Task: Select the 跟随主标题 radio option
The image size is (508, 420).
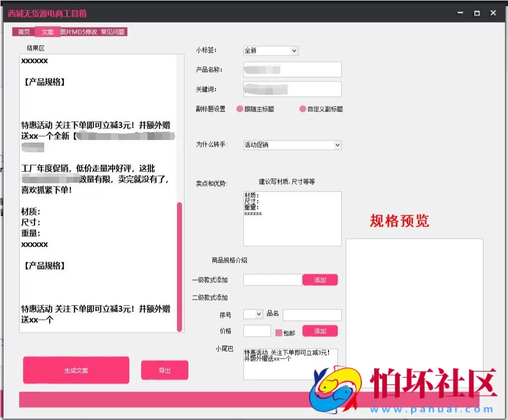Action: pyautogui.click(x=239, y=109)
